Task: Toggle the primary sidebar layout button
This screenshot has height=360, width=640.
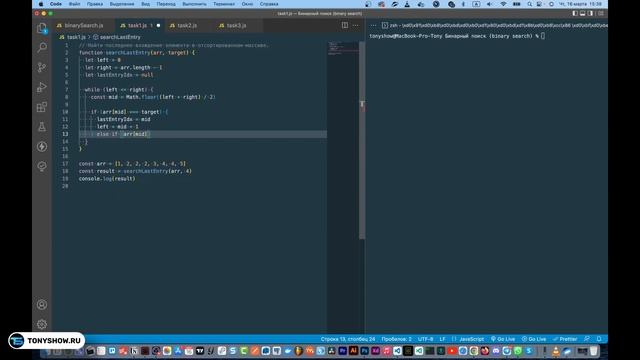Action: [575, 13]
